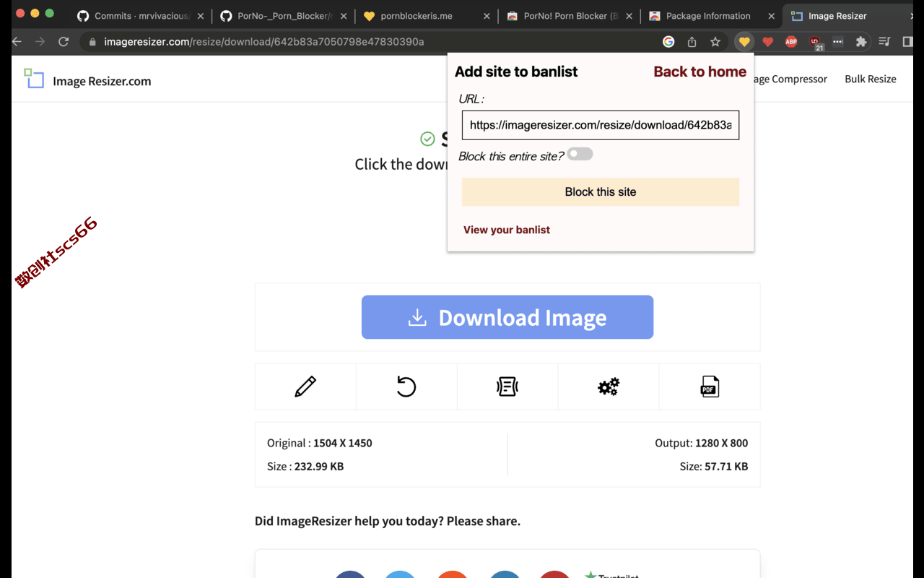Open the uBlock extension showing 21
The height and width of the screenshot is (578, 924).
coord(815,43)
